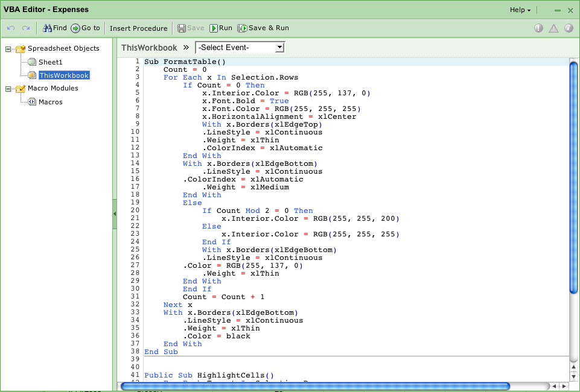The width and height of the screenshot is (580, 392).
Task: Collapse the Spreadsheet Objects tree node
Action: coord(8,49)
